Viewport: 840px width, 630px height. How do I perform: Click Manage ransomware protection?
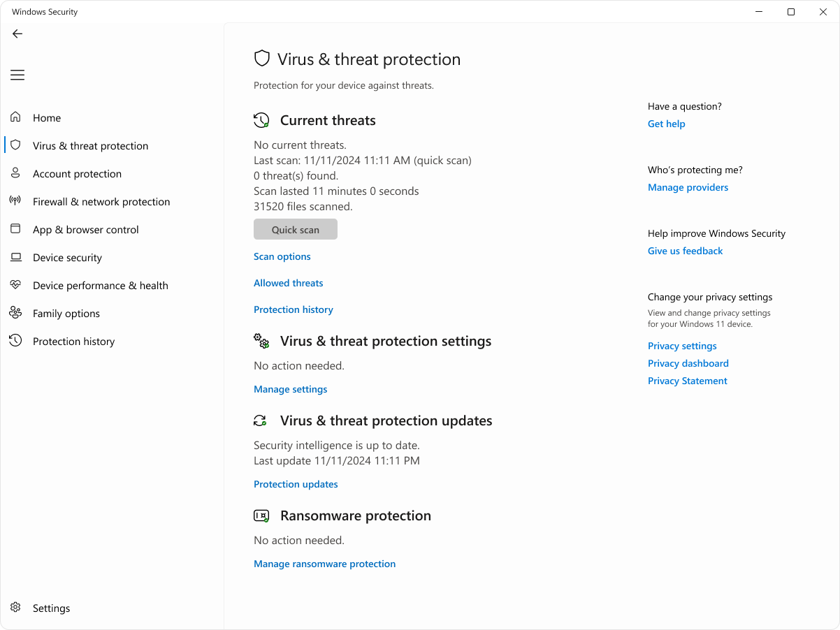(x=324, y=564)
